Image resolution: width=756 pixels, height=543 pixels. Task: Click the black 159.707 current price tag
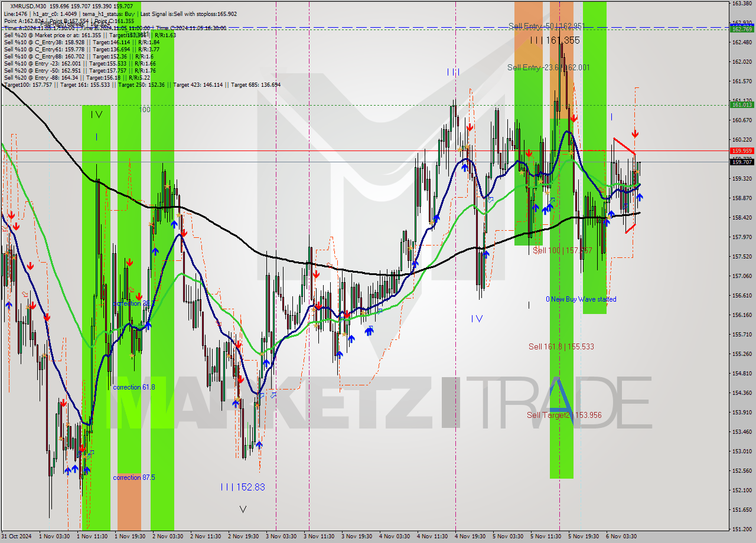coord(742,162)
